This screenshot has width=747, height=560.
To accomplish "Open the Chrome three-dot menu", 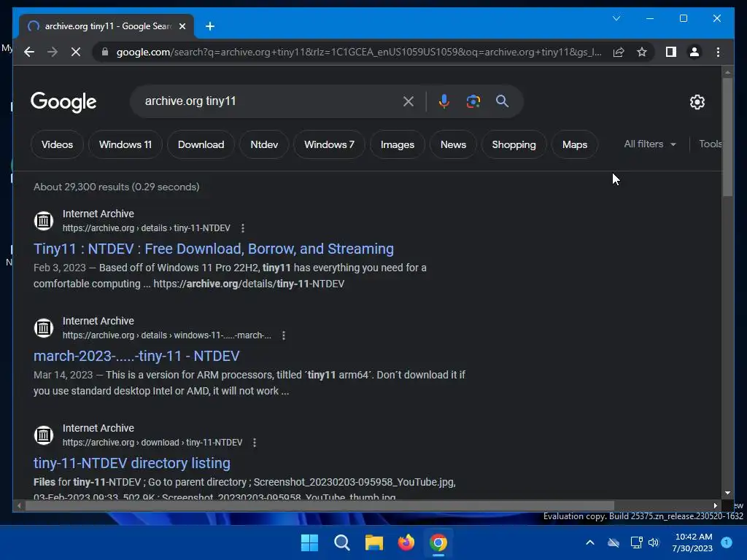I will 718,52.
